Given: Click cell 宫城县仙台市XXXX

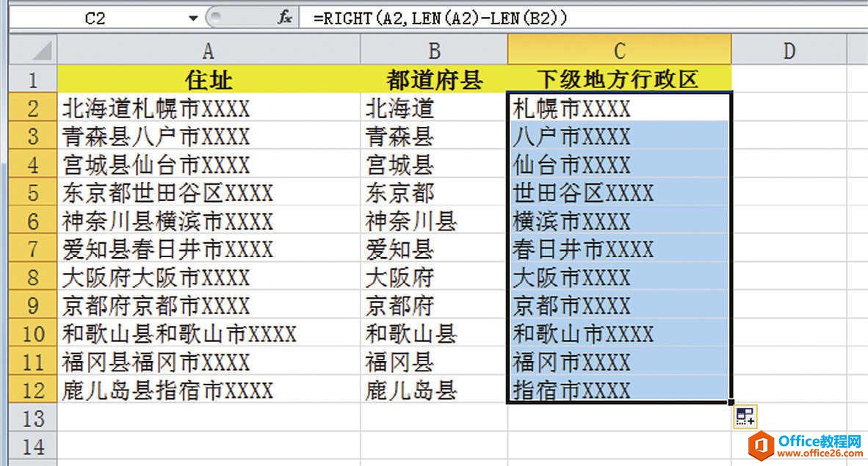Looking at the screenshot, I should coord(209,164).
